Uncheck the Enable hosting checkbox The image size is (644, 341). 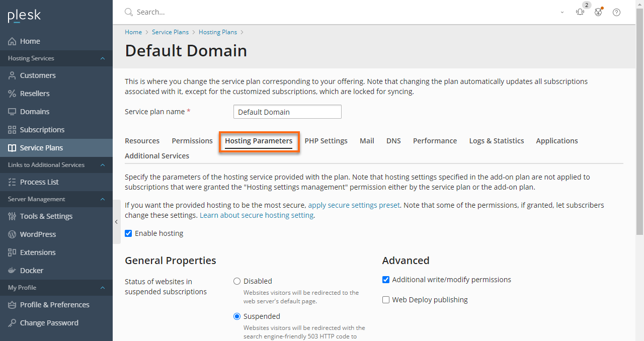[x=128, y=233]
